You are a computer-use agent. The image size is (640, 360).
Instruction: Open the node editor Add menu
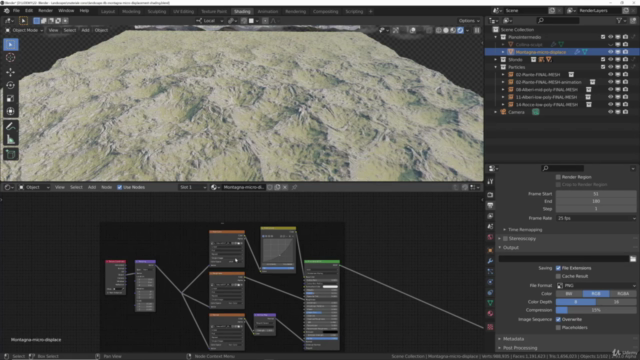[x=92, y=187]
